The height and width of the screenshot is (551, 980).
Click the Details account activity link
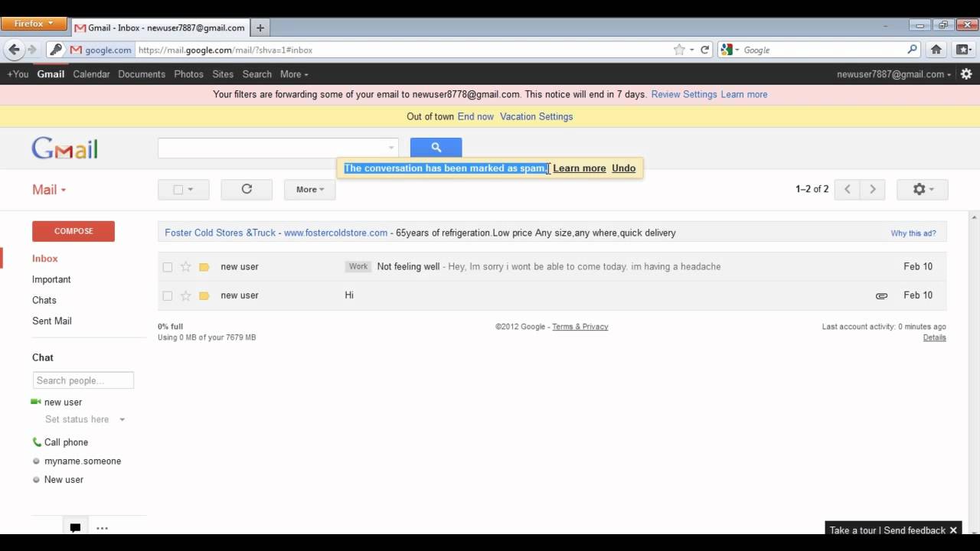(934, 337)
